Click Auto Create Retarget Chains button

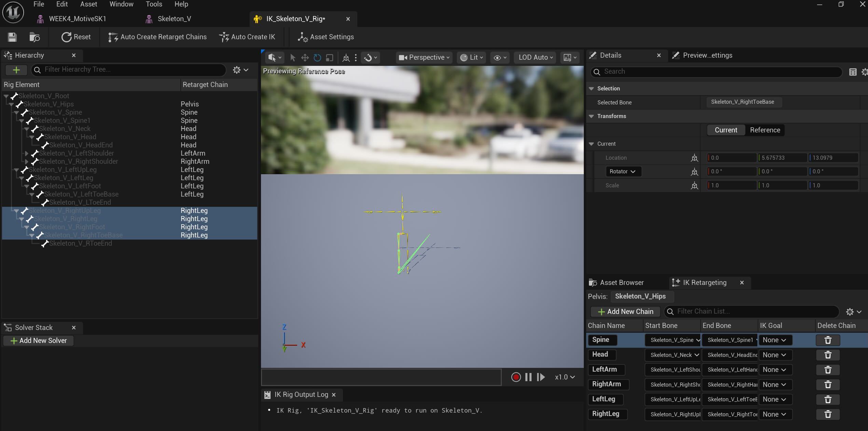pos(157,37)
